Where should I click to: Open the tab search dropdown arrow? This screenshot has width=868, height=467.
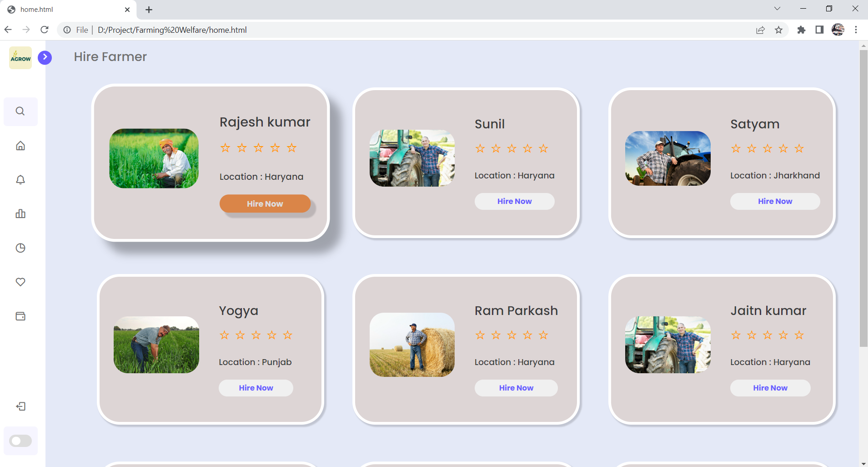[x=778, y=9]
